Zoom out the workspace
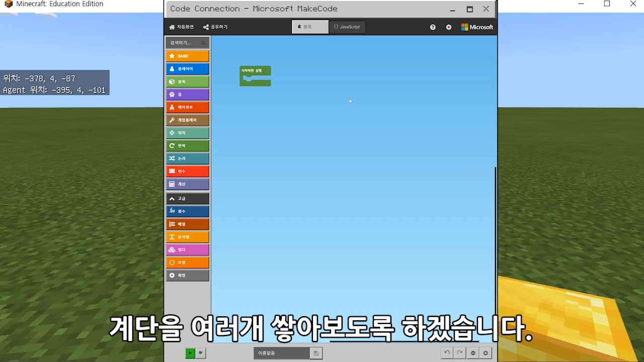This screenshot has height=362, width=644. (x=473, y=353)
